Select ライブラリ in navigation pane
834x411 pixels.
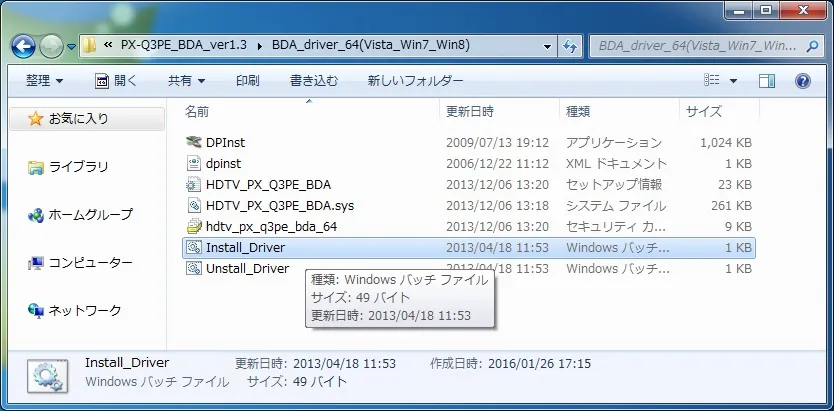tap(79, 167)
